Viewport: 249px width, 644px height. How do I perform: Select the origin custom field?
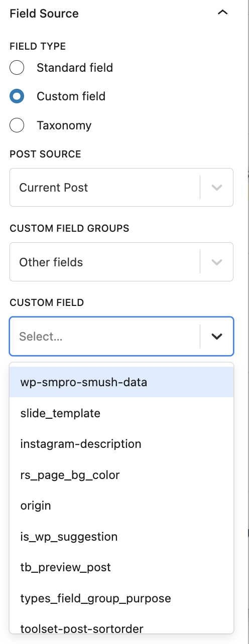[x=121, y=506]
